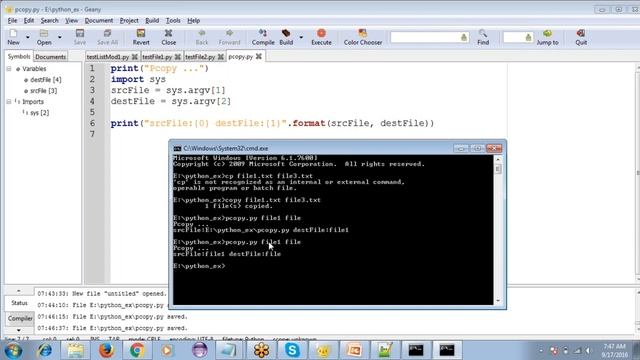Screen dimensions: 640x360
Task: Switch to the testFile1.py tab
Action: (x=157, y=57)
